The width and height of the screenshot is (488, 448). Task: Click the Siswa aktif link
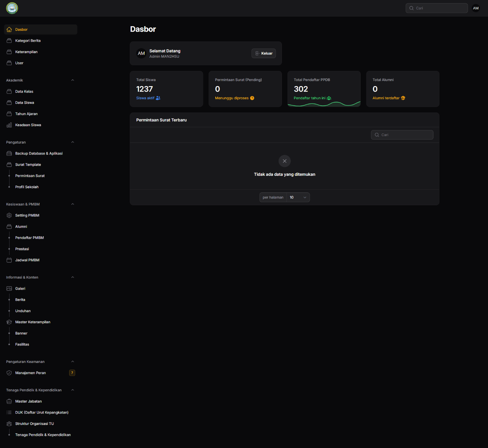point(148,98)
